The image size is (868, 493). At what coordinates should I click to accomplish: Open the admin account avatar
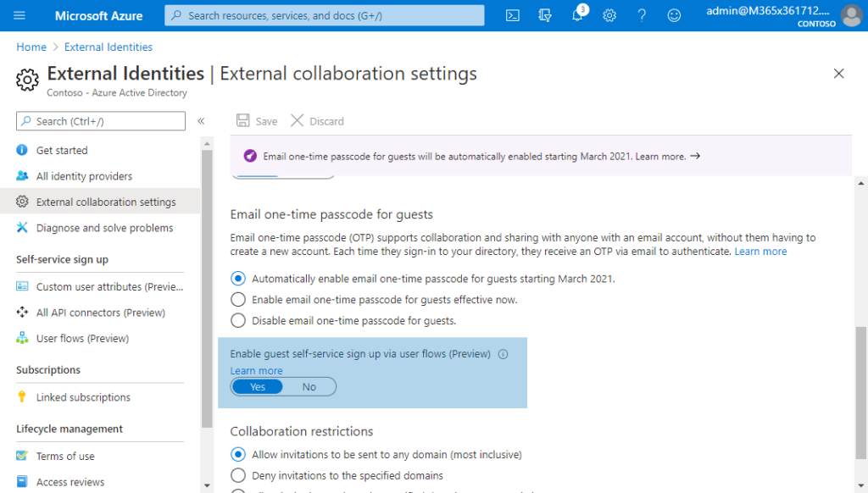click(x=851, y=15)
